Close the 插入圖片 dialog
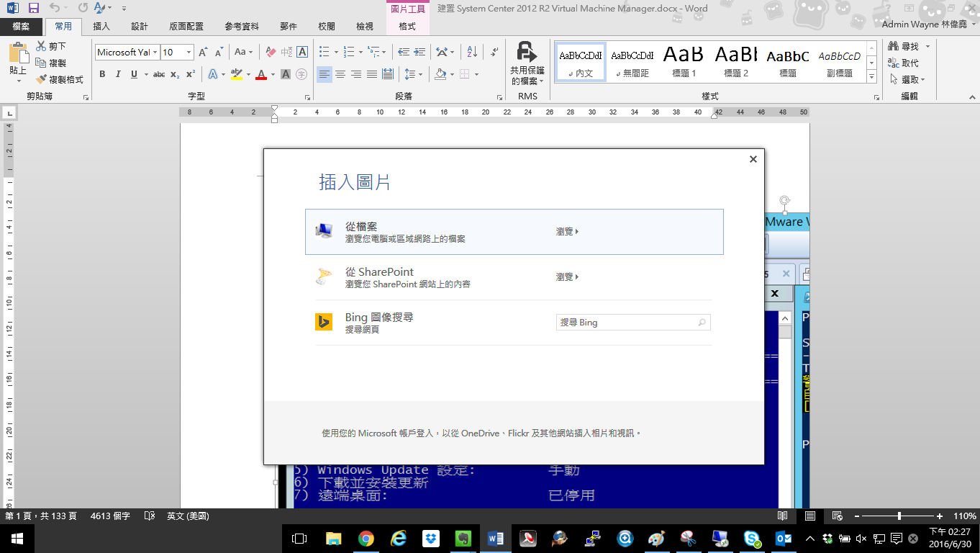The height and width of the screenshot is (553, 980). (x=753, y=159)
